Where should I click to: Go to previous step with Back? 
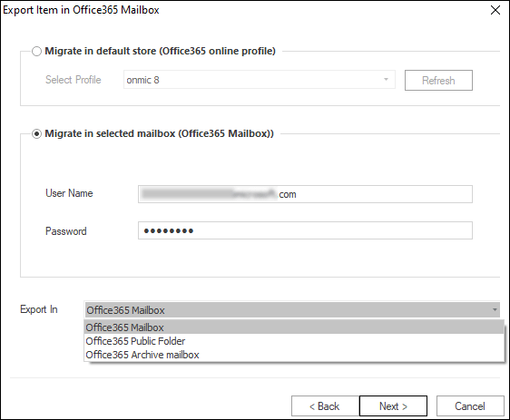[x=325, y=406]
